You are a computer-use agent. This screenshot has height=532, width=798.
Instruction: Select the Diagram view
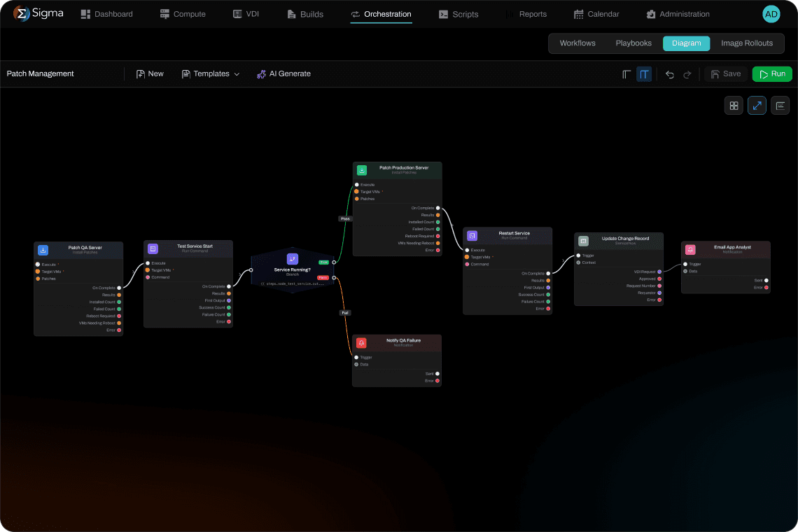686,43
